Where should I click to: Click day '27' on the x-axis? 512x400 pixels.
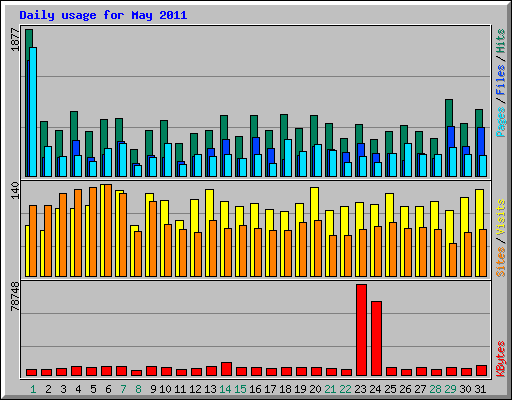420,389
